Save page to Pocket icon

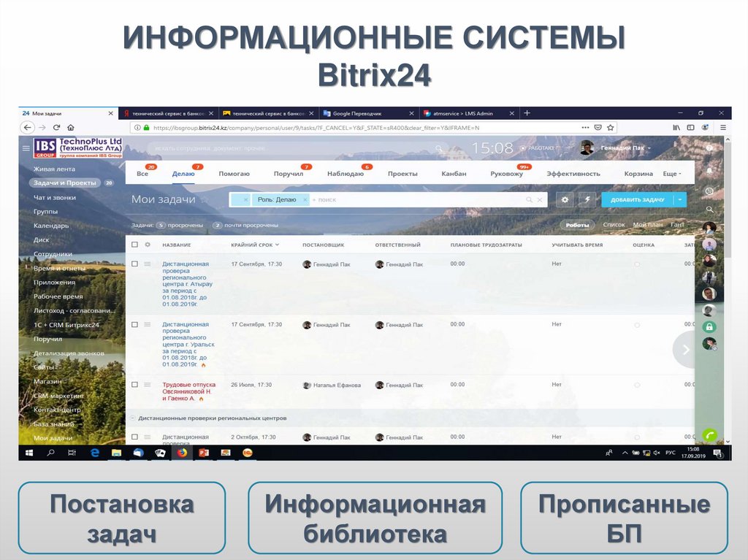click(x=598, y=127)
